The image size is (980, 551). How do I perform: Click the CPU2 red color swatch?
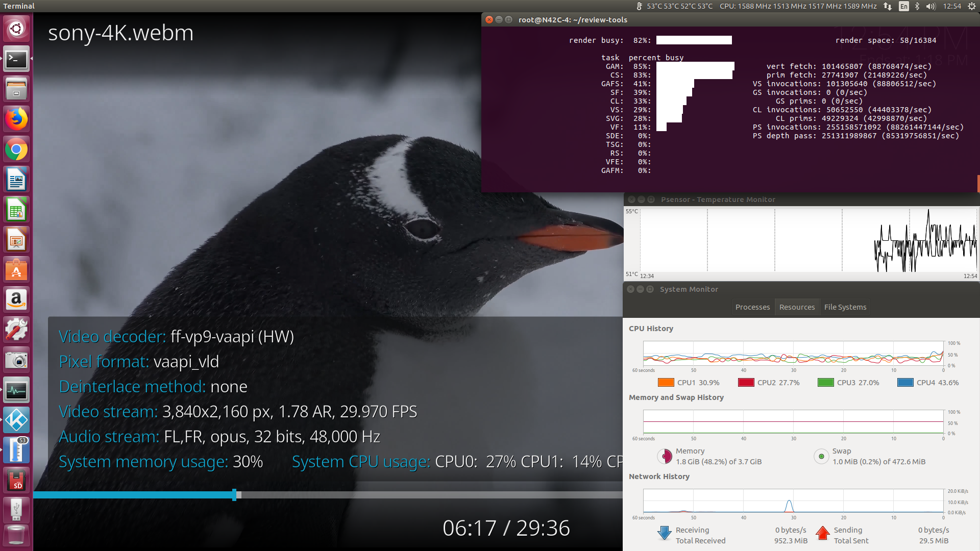pos(746,383)
